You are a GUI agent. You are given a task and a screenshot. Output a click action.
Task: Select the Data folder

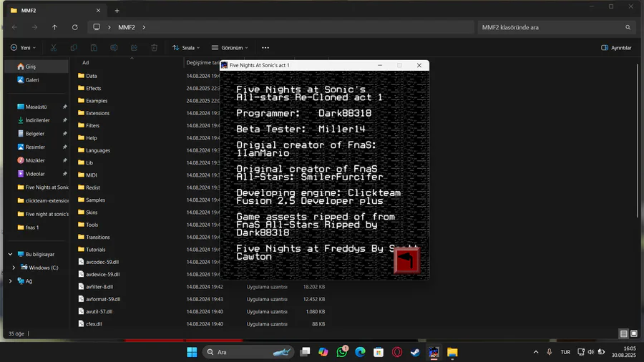[x=91, y=76]
